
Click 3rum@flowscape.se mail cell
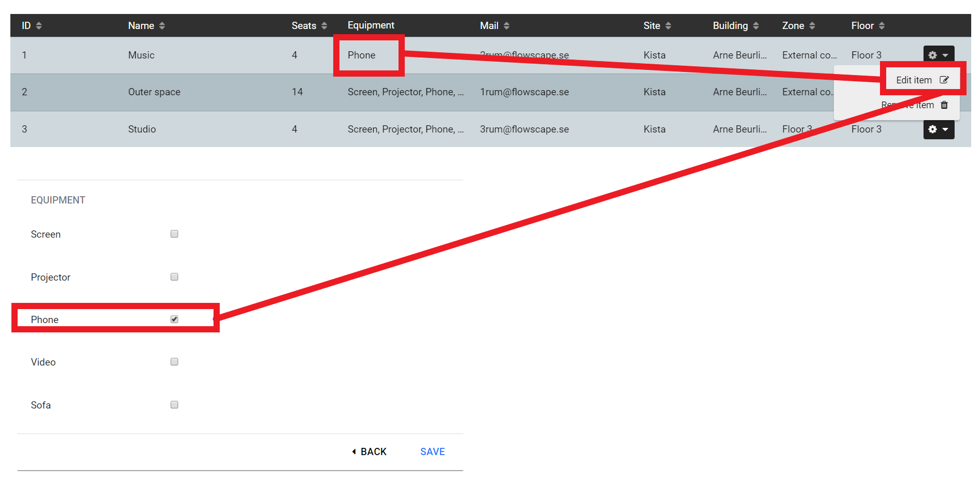(524, 129)
